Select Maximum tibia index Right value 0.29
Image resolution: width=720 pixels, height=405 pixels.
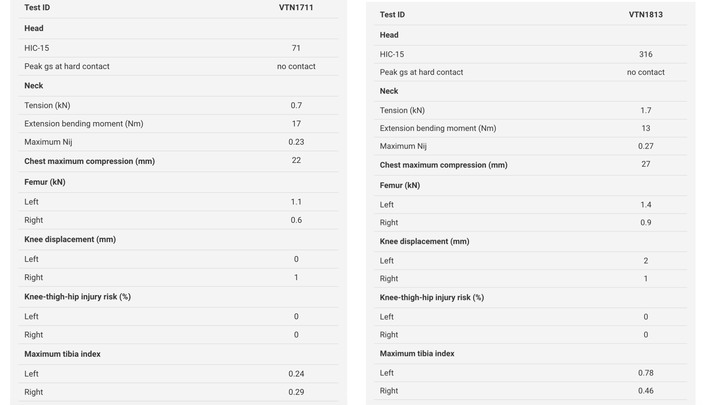(296, 392)
